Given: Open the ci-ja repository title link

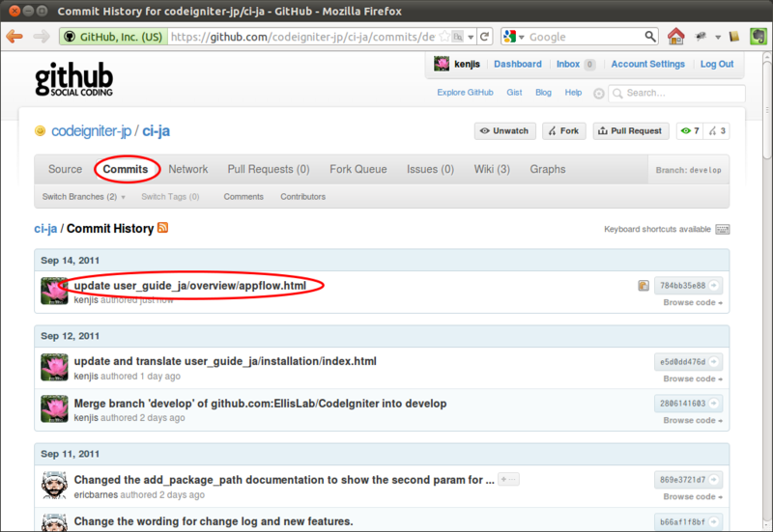Looking at the screenshot, I should [156, 131].
